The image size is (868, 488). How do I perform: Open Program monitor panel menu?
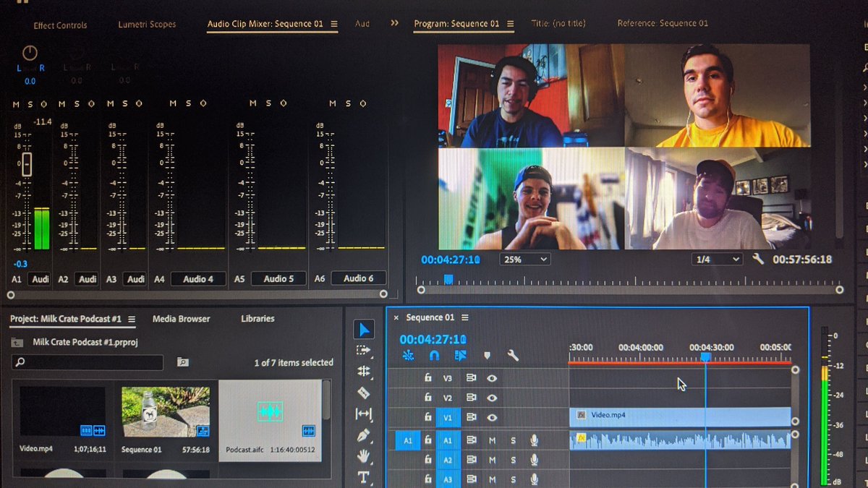click(x=510, y=24)
